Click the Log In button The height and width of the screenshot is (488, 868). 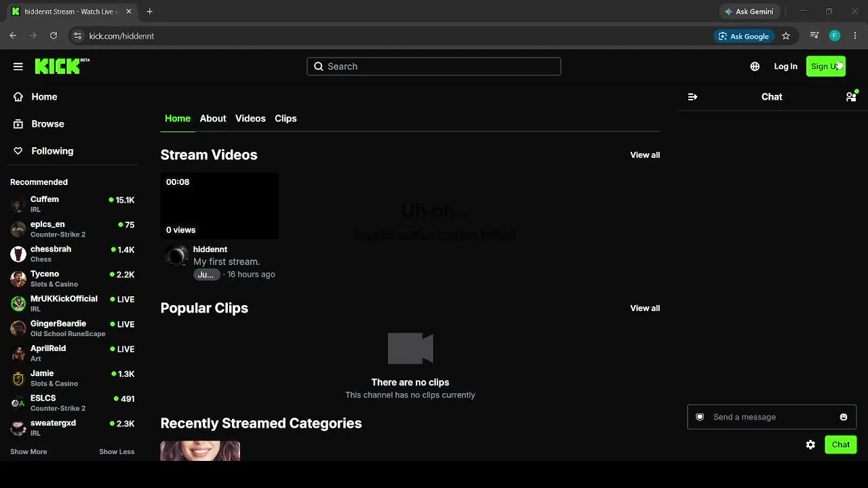point(785,66)
